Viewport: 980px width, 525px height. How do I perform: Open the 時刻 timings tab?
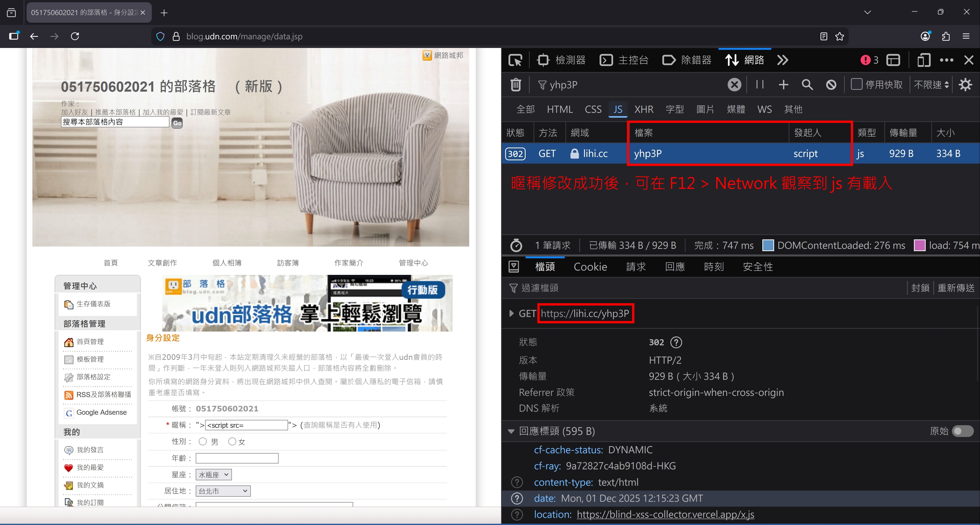[x=714, y=267]
